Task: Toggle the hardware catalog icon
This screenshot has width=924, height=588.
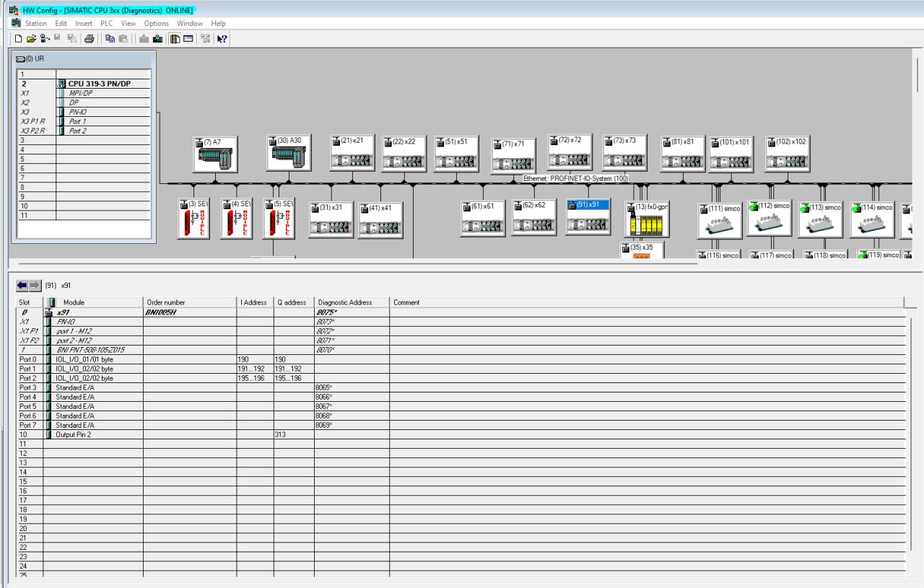Action: coord(175,38)
